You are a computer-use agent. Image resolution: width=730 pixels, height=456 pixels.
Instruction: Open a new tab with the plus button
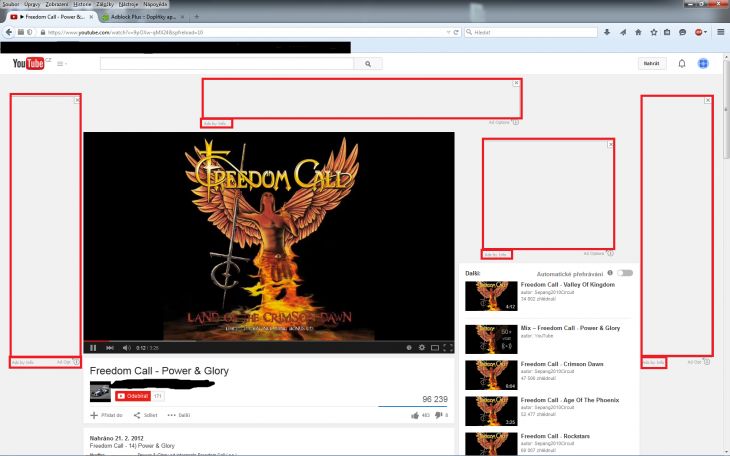point(196,17)
